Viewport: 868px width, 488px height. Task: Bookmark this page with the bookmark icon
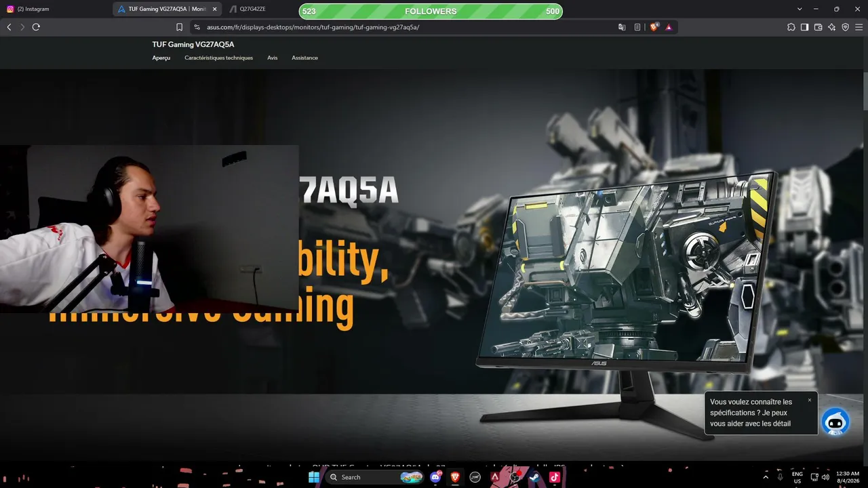click(x=179, y=27)
